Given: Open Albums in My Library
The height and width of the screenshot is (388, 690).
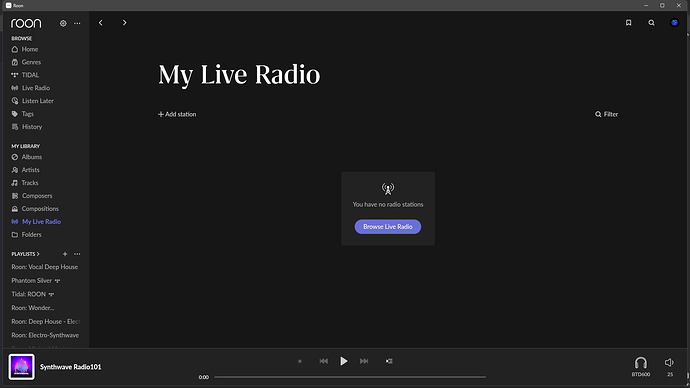Looking at the screenshot, I should [26, 157].
